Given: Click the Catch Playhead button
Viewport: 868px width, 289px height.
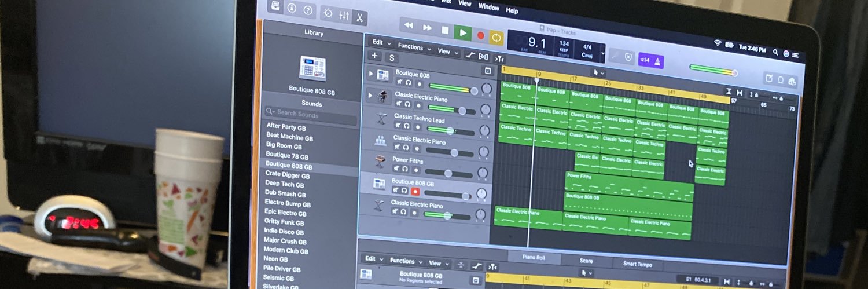Looking at the screenshot, I should 499,58.
